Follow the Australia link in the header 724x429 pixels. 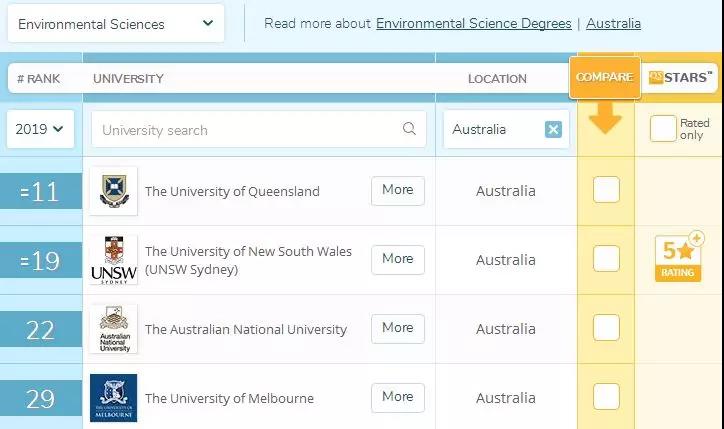613,24
